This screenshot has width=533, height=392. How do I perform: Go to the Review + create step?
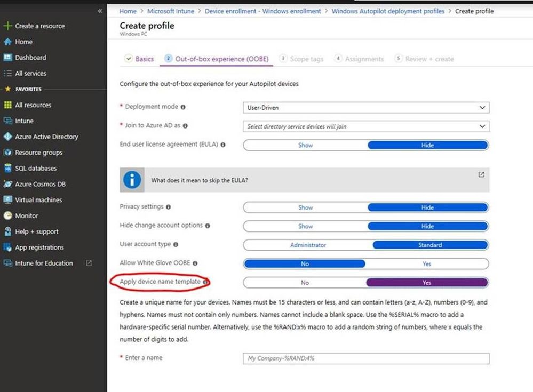(x=424, y=59)
